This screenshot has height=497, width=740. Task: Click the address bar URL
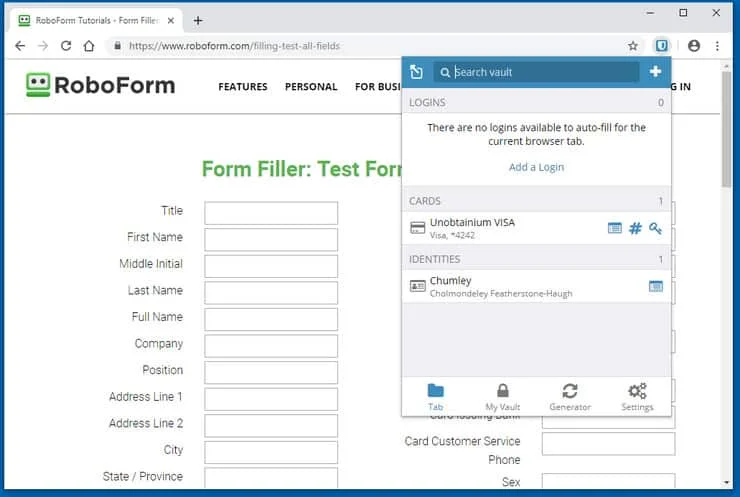tap(234, 46)
